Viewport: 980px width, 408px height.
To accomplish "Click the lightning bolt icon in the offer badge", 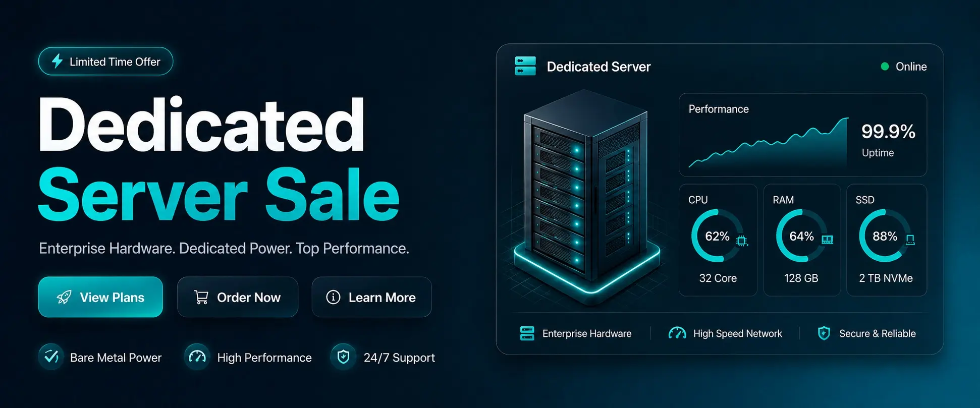I will click(x=58, y=61).
